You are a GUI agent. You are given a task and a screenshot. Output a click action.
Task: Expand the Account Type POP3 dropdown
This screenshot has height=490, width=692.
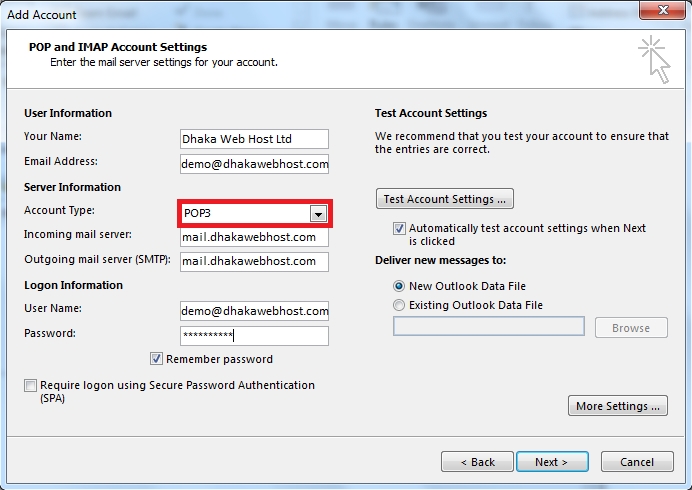(318, 213)
